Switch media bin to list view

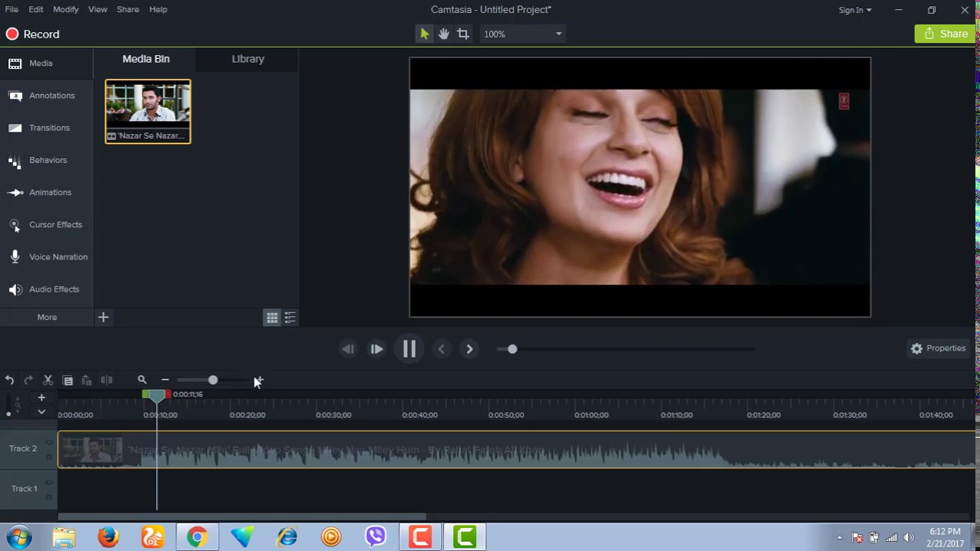coord(290,317)
